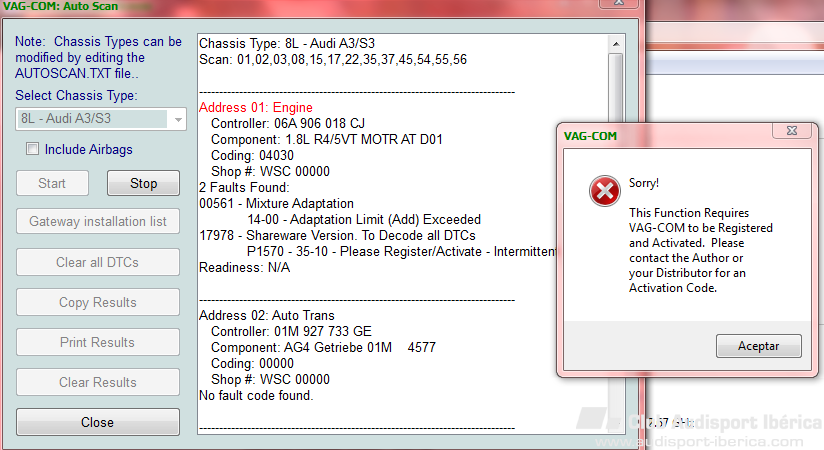Click the scroll up arrow of results pane

tap(616, 44)
